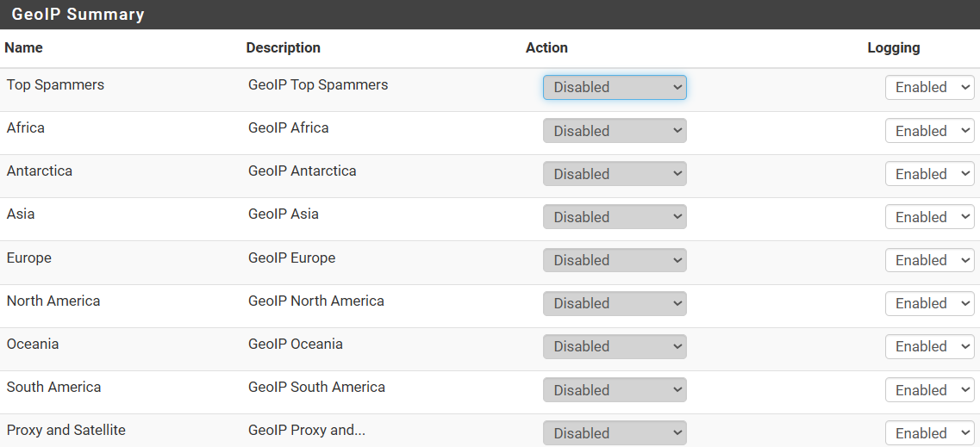
Task: Change Logging setting for South America
Action: (929, 389)
